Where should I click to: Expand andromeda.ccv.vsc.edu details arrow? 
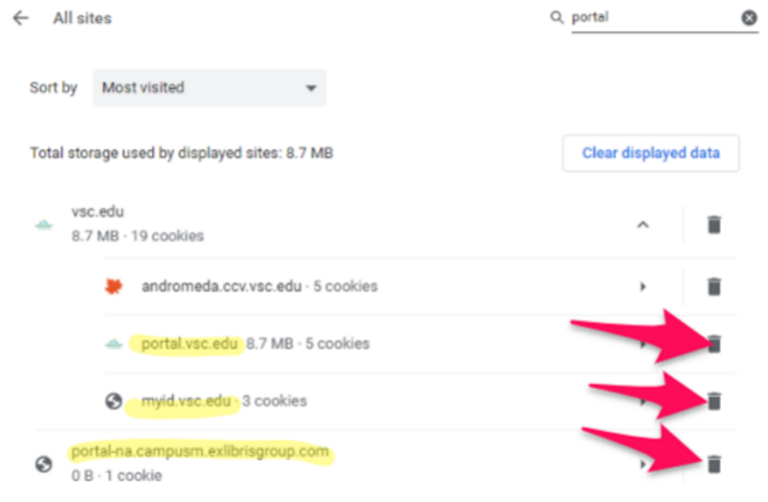[x=643, y=287]
